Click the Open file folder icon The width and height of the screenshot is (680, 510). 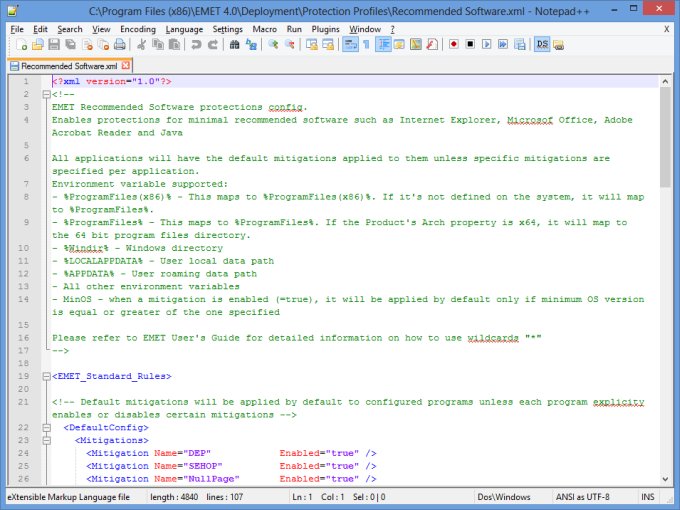click(x=38, y=44)
